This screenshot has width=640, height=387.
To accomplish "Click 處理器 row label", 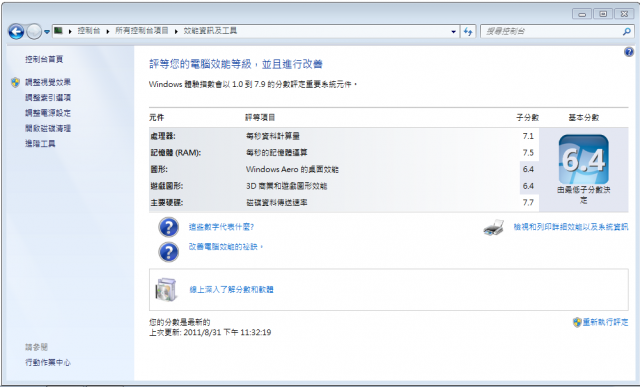I will [163, 136].
